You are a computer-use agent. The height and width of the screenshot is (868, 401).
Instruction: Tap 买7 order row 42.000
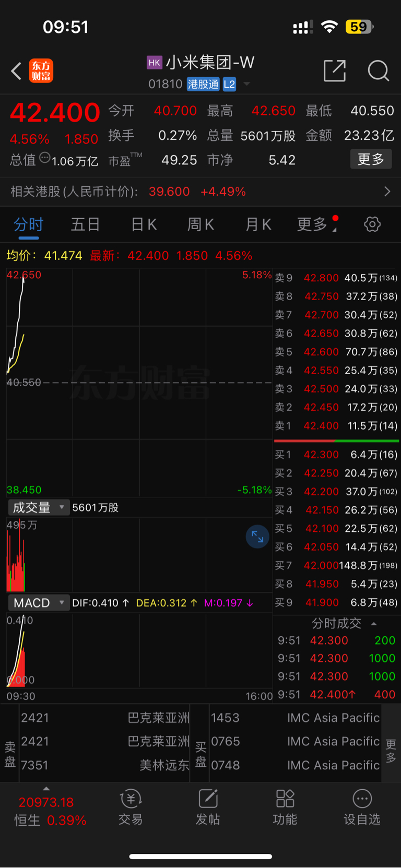[x=336, y=565]
